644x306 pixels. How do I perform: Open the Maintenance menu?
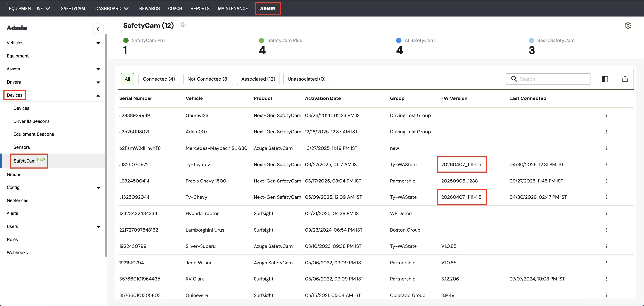pos(233,9)
